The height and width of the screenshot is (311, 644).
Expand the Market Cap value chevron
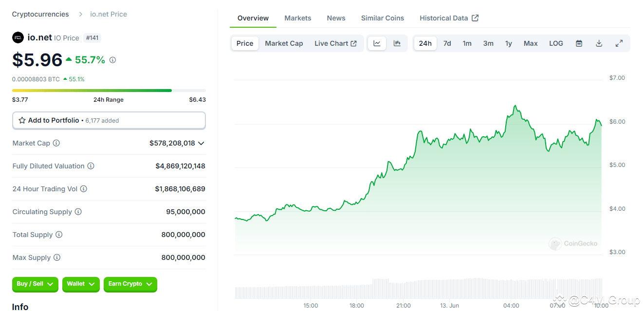(x=201, y=143)
